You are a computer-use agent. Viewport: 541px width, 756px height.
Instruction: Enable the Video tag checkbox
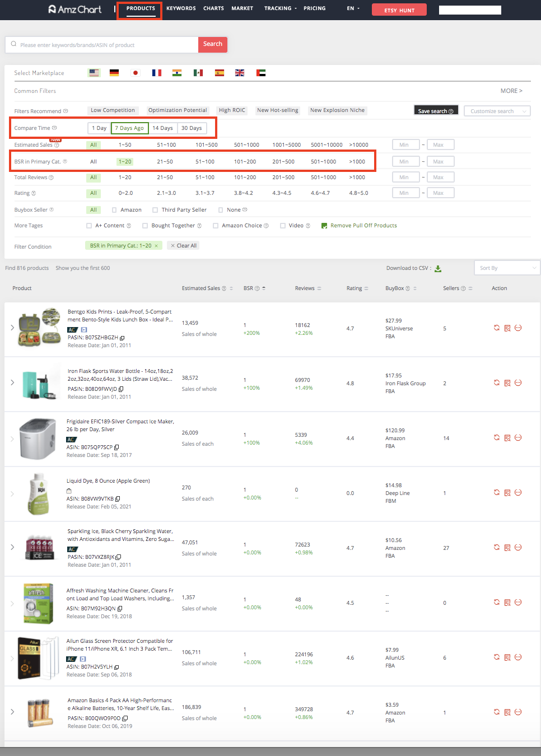(x=283, y=226)
